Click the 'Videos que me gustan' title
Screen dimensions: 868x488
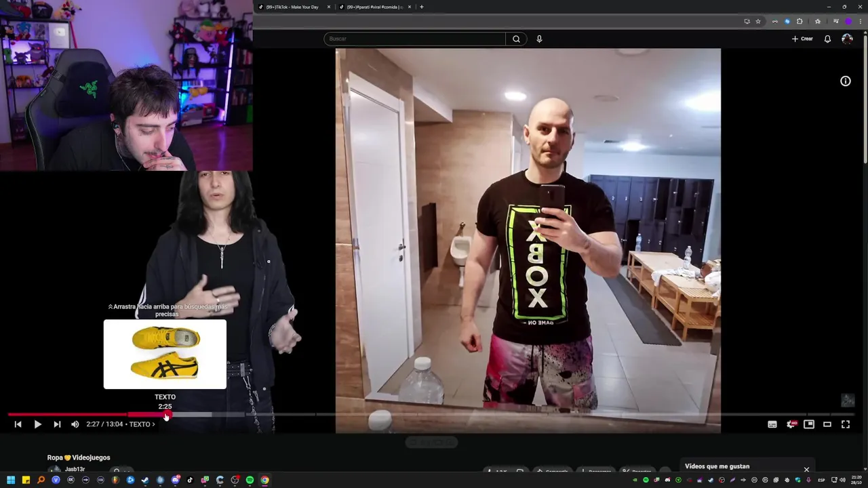click(717, 466)
